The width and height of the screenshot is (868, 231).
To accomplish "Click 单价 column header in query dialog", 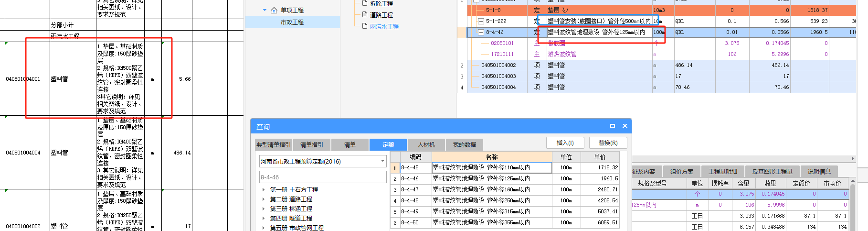I will point(600,157).
